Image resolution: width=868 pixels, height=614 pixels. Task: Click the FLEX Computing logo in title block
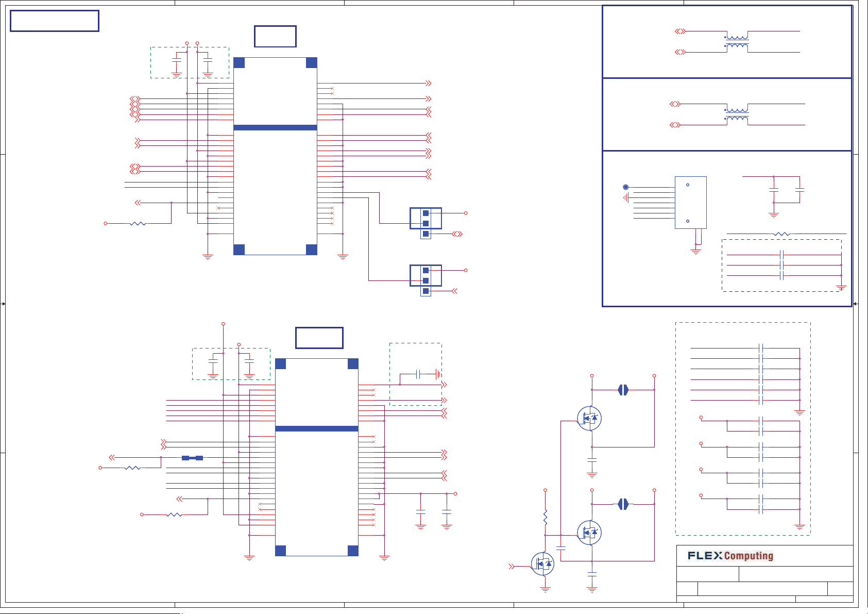coord(730,556)
